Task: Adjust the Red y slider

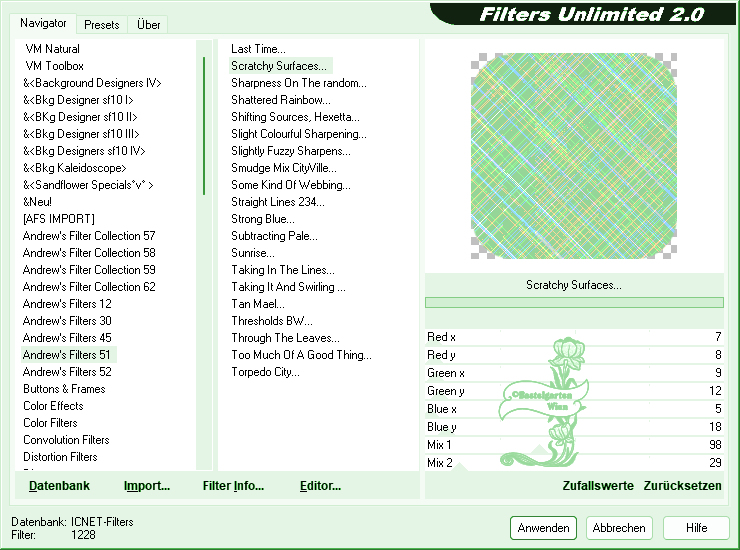Action: 574,355
